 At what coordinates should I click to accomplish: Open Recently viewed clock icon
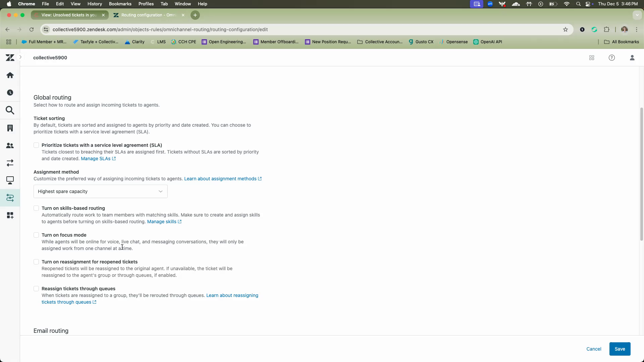pos(10,93)
